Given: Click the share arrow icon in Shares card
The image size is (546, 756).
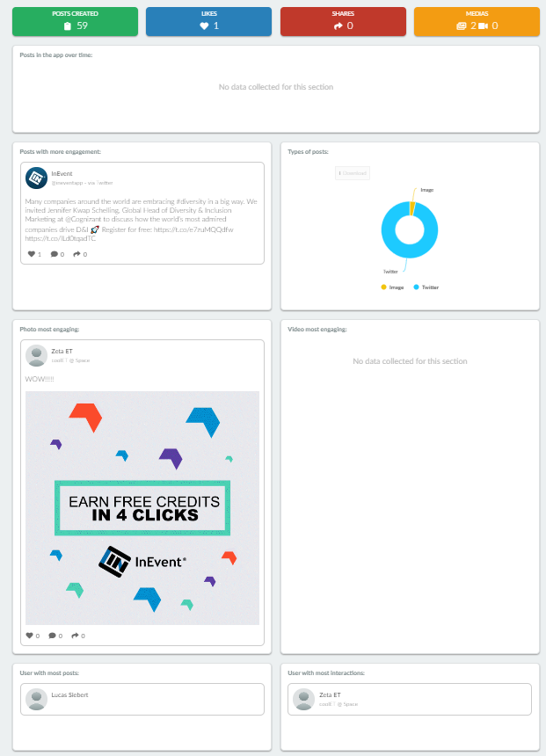Looking at the screenshot, I should [x=339, y=26].
